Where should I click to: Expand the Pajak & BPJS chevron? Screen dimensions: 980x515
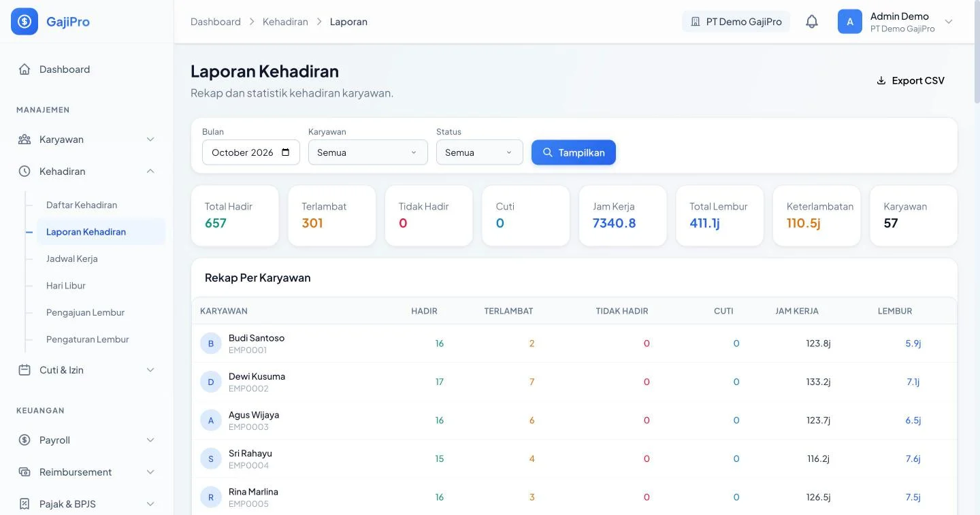pyautogui.click(x=150, y=504)
